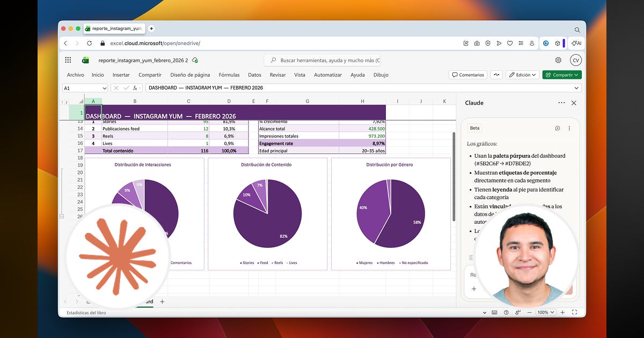Open the Claude panel more options ellipsis
644x338 pixels.
pos(561,102)
